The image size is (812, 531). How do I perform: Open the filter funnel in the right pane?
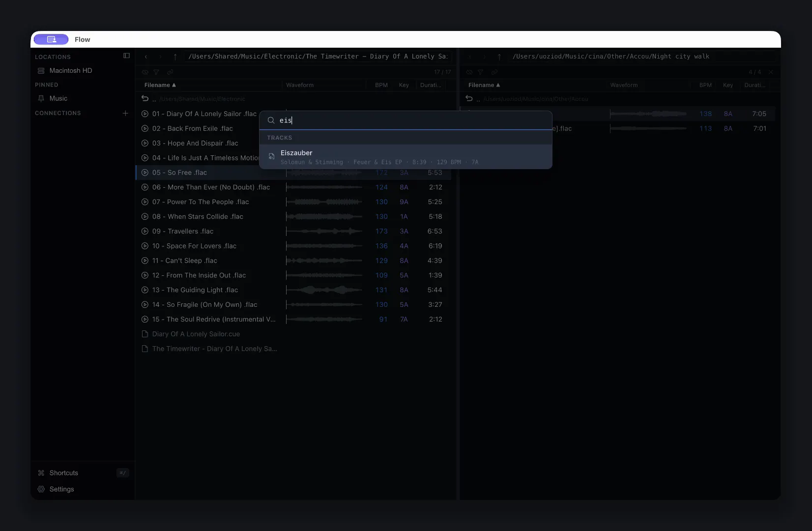pos(481,72)
